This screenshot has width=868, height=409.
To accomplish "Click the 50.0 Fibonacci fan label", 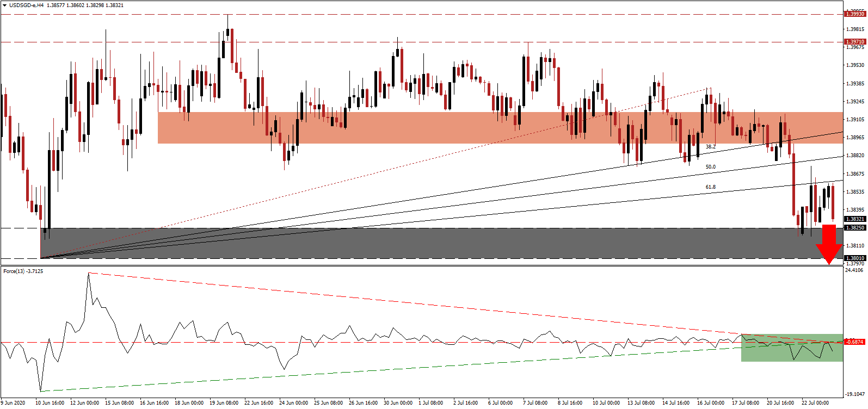I will (x=710, y=167).
